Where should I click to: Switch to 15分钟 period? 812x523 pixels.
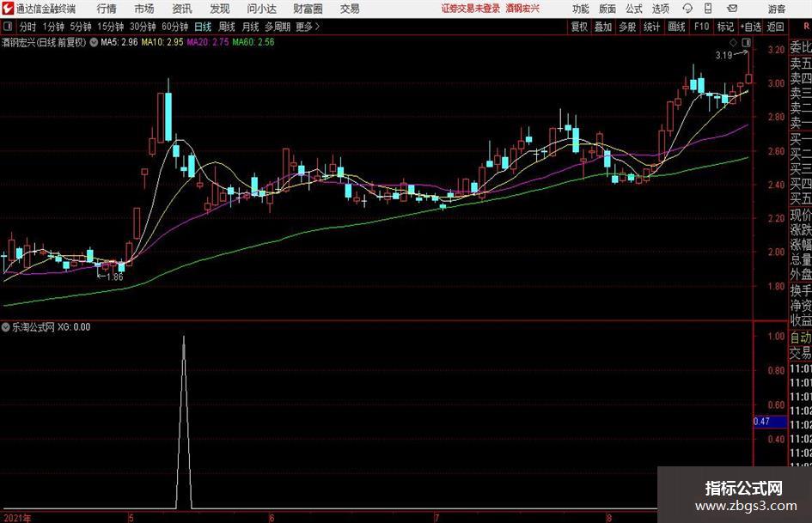point(110,27)
